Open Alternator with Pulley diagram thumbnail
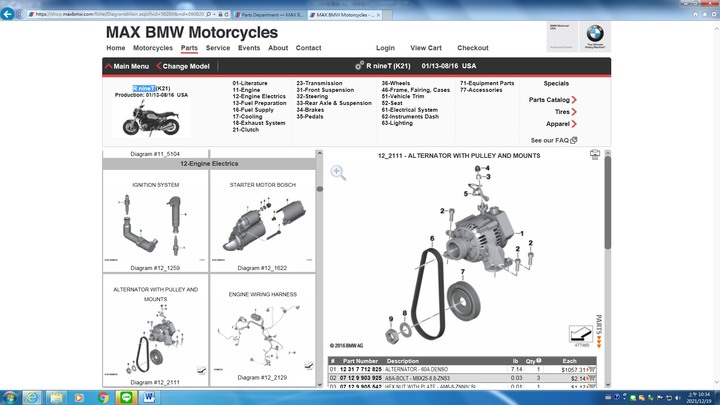Screen dimensions: 720x405 click(156, 331)
